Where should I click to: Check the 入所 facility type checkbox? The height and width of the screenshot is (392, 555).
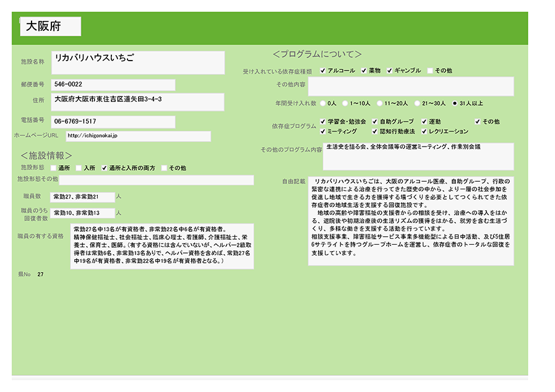point(79,168)
